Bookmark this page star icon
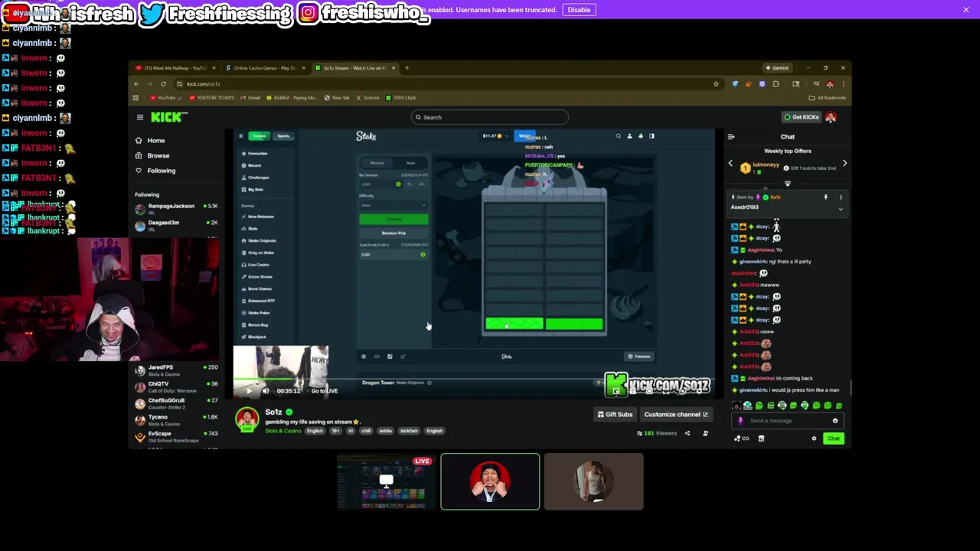The width and height of the screenshot is (980, 551). (x=716, y=84)
